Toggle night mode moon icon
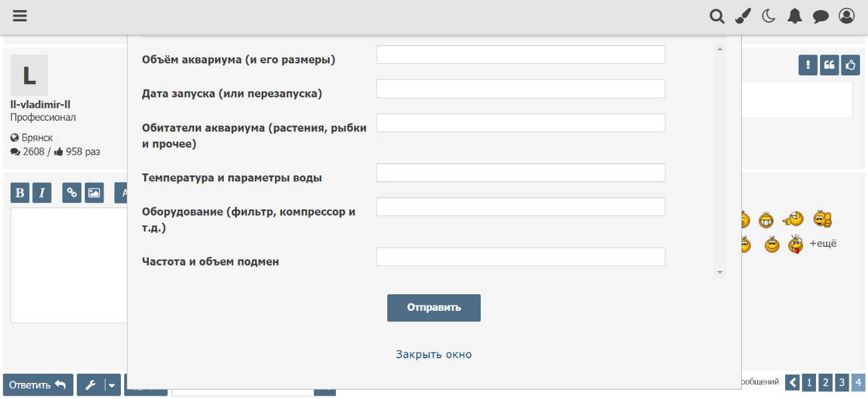This screenshot has height=399, width=868. click(769, 17)
